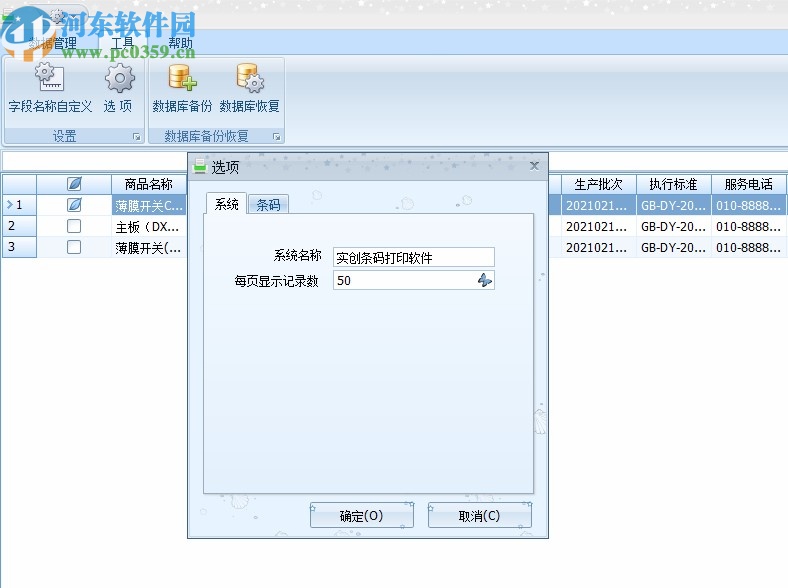The width and height of the screenshot is (788, 588).
Task: Click the spinner icon in the records-per-page field
Action: (x=484, y=280)
